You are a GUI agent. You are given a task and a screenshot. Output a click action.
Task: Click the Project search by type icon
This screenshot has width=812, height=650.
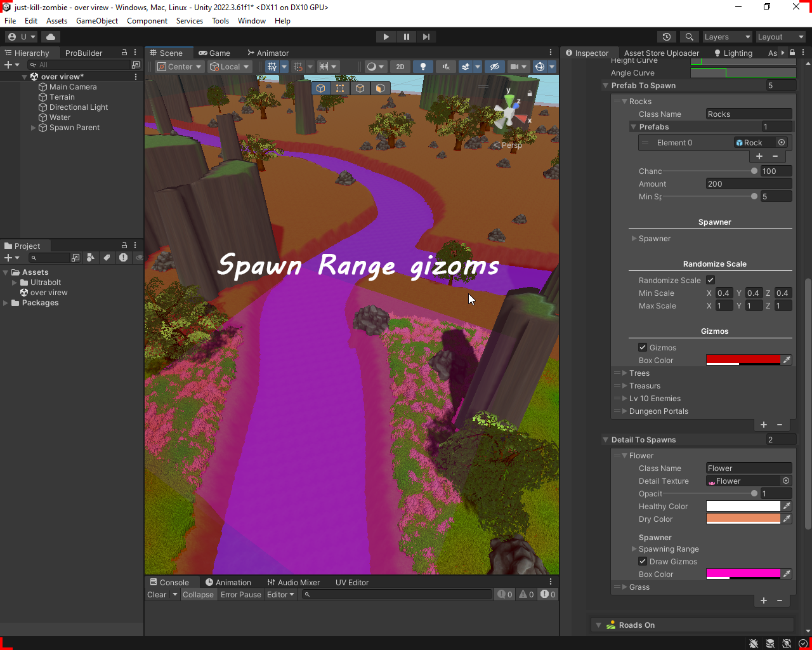[90, 258]
